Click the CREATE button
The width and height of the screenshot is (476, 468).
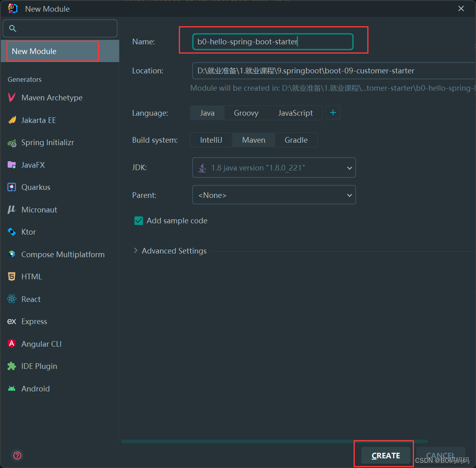pos(385,456)
